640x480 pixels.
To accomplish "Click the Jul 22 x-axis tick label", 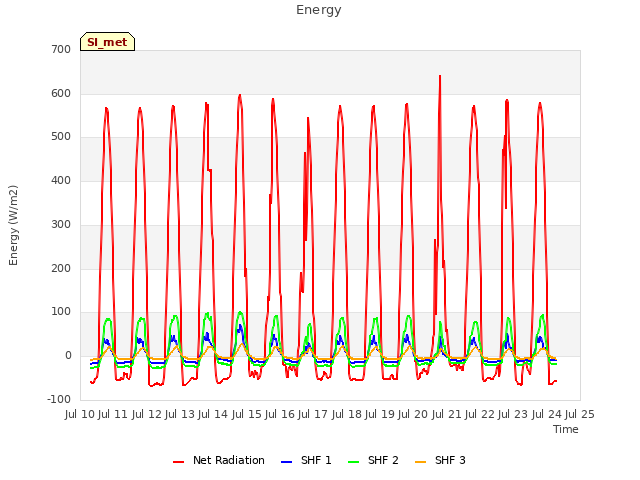I will tap(480, 415).
